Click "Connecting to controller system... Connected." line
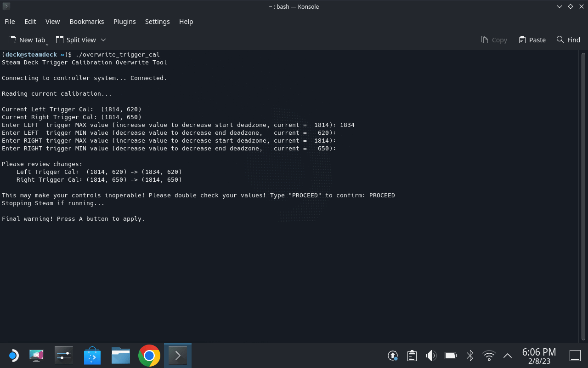 coord(85,78)
